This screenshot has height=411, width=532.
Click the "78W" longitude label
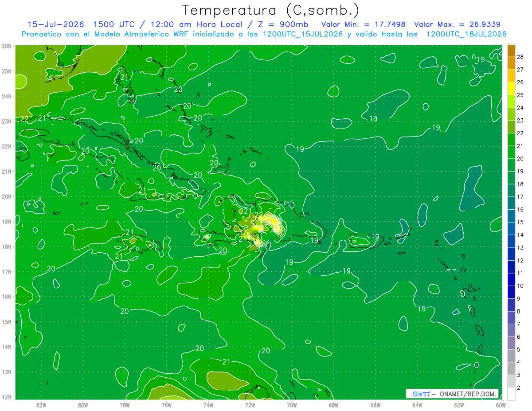pos(125,405)
